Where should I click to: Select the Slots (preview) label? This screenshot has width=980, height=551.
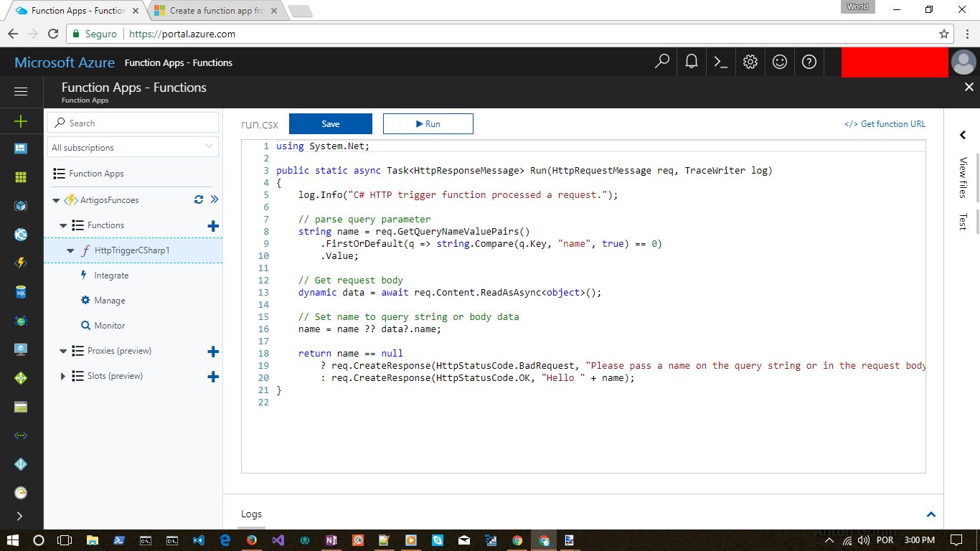(115, 376)
